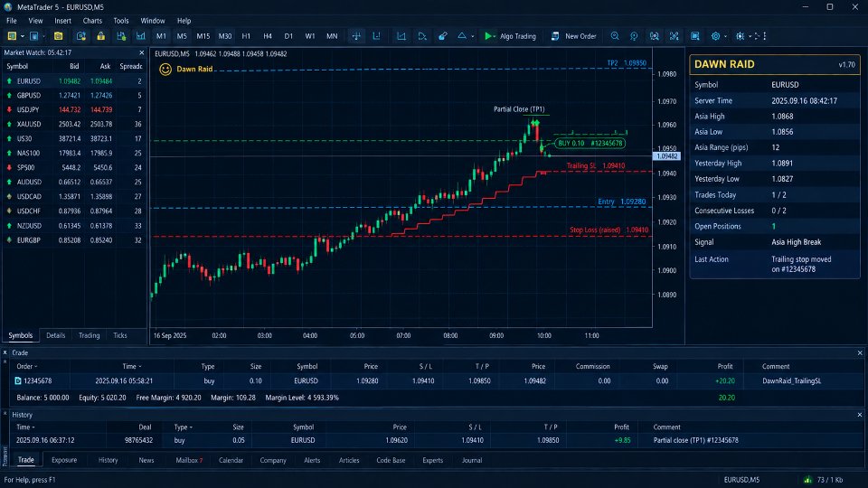
Task: Click the arrow-shaped icon left of the brush
Action: coord(422,36)
